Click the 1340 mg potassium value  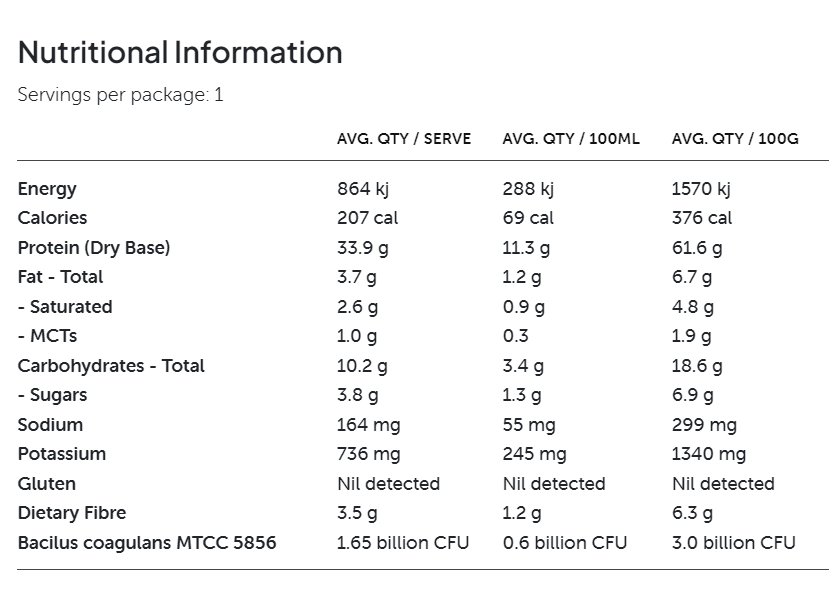pyautogui.click(x=709, y=454)
